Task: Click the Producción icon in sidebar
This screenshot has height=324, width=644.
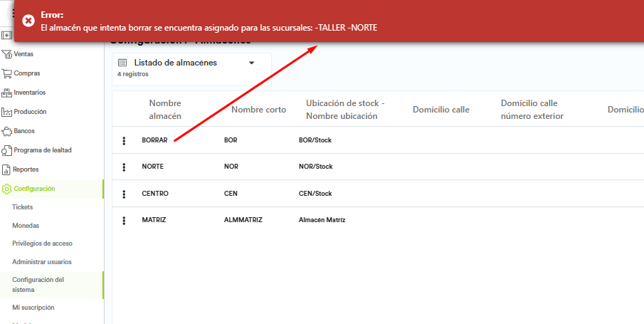Action: tap(7, 112)
